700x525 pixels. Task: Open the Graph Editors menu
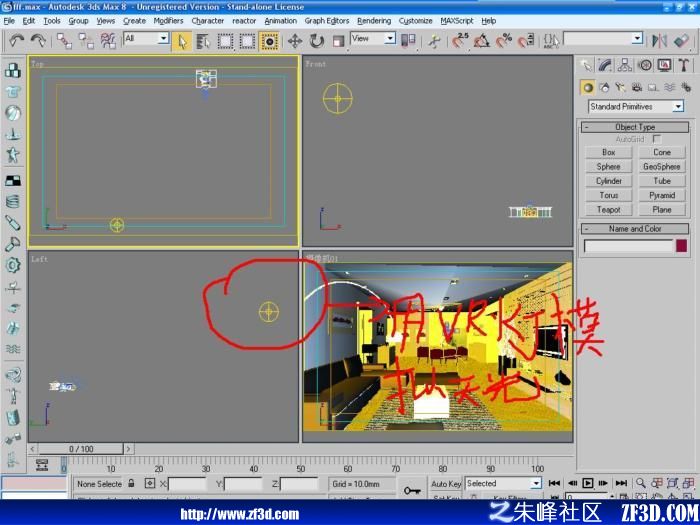click(x=327, y=21)
